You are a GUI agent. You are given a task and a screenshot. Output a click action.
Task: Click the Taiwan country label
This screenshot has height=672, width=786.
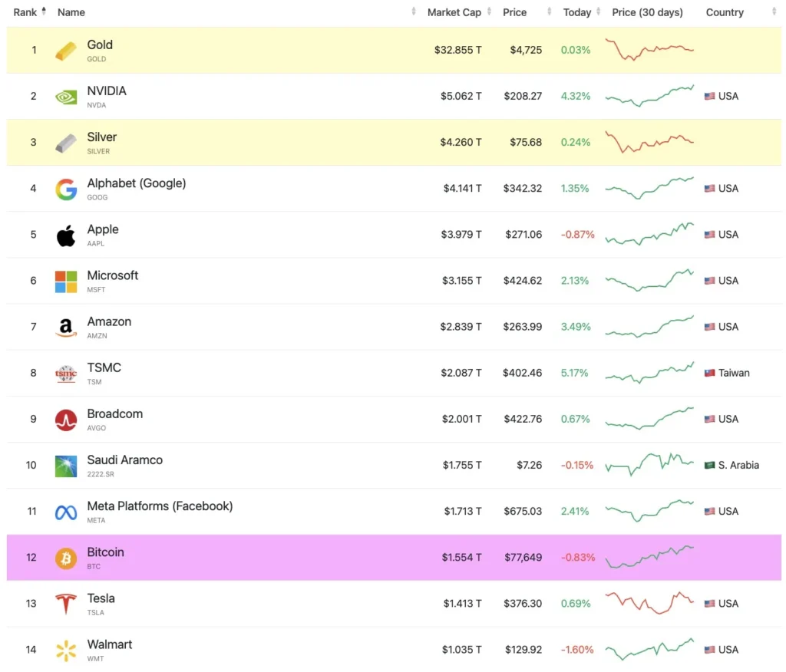tap(734, 373)
